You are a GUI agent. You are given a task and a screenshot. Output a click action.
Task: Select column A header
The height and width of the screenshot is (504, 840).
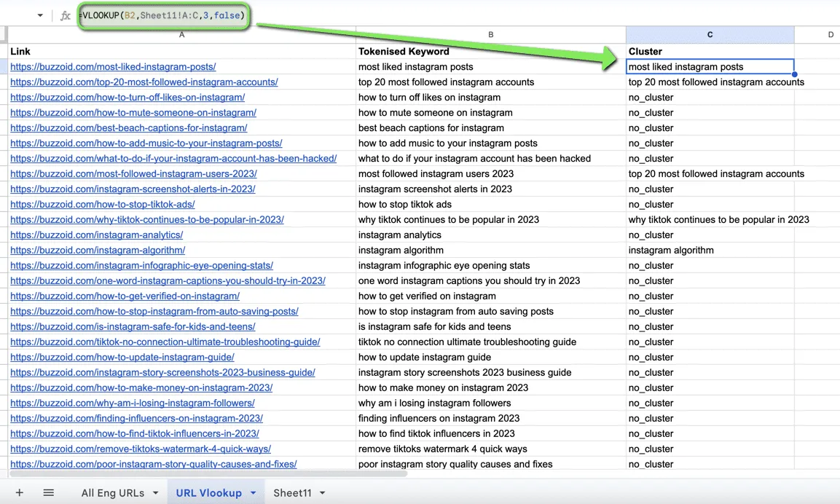pyautogui.click(x=181, y=35)
